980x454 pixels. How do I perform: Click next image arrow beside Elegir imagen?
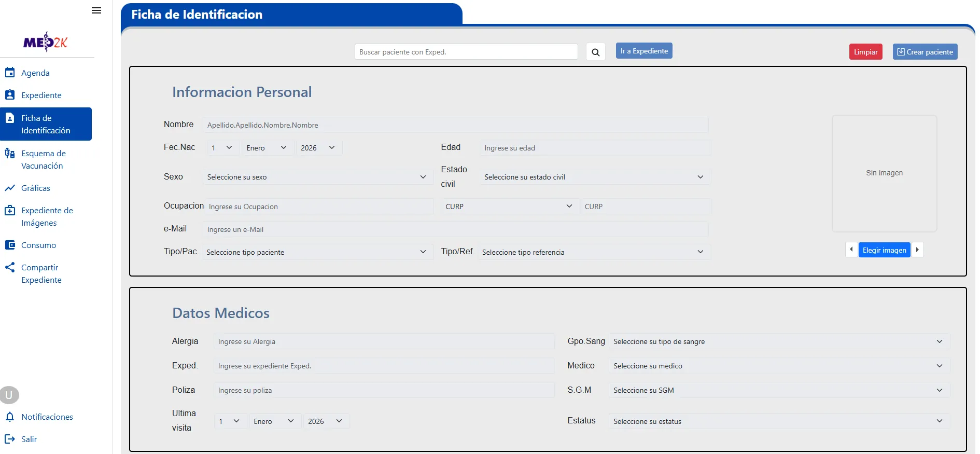coord(917,250)
